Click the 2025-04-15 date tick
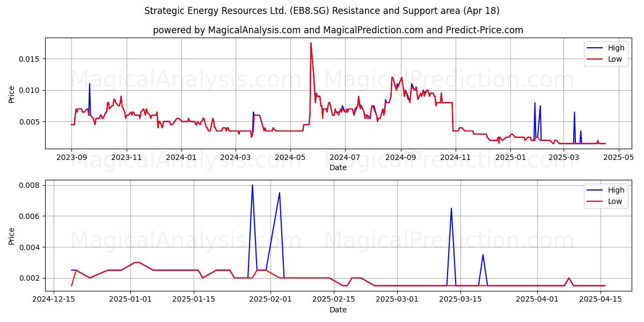Viewport: 644px width, 322px height. [x=601, y=299]
